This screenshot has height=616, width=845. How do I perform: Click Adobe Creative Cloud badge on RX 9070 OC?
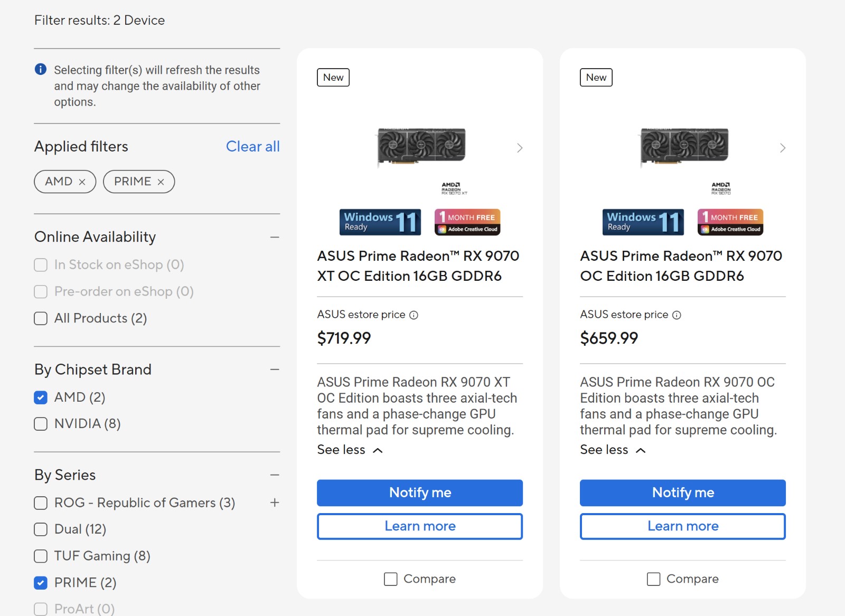coord(730,222)
